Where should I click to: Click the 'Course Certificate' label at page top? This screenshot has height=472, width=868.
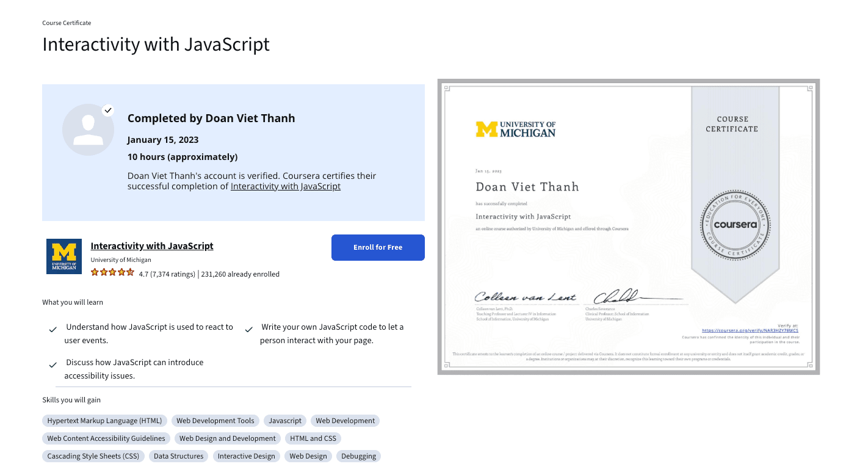click(67, 23)
